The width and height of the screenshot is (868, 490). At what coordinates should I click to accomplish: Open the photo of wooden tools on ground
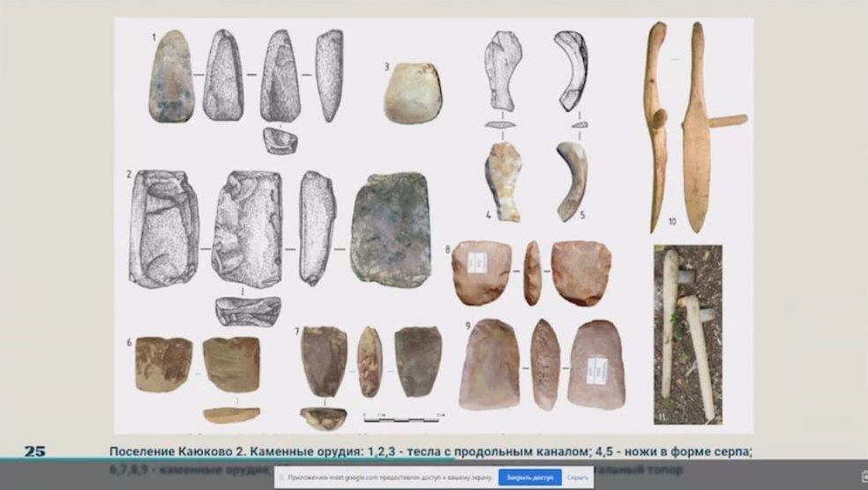687,334
